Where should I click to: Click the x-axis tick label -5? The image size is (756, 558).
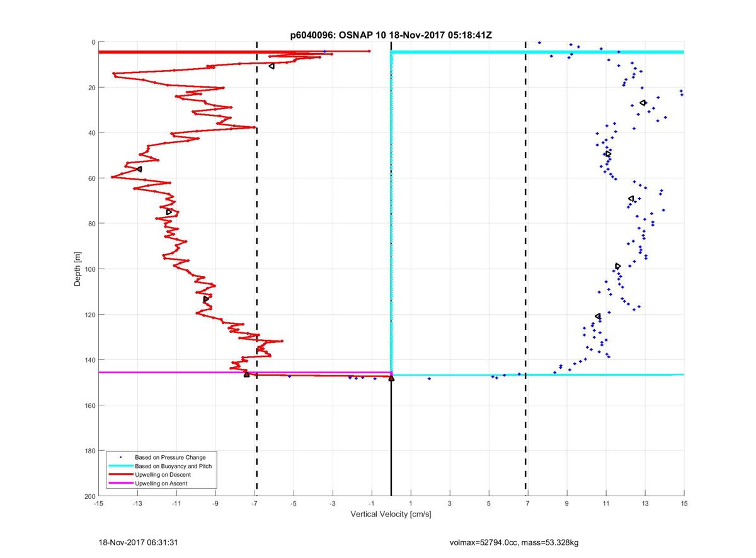pos(293,503)
